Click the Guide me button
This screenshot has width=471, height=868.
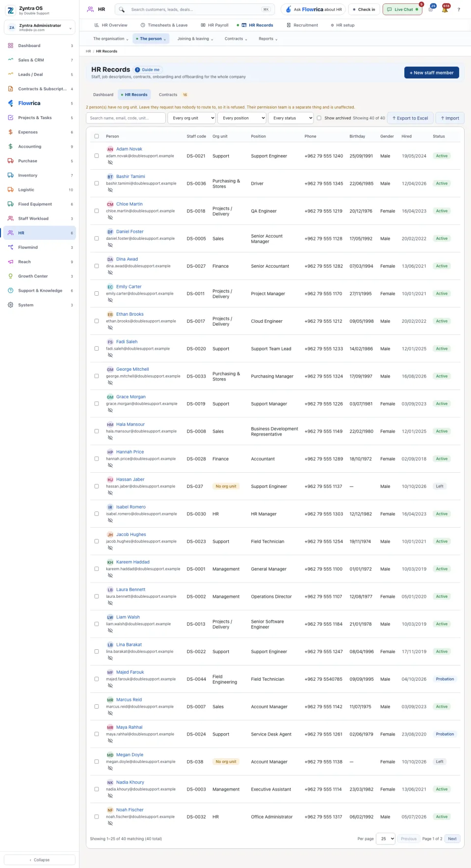[x=148, y=70]
